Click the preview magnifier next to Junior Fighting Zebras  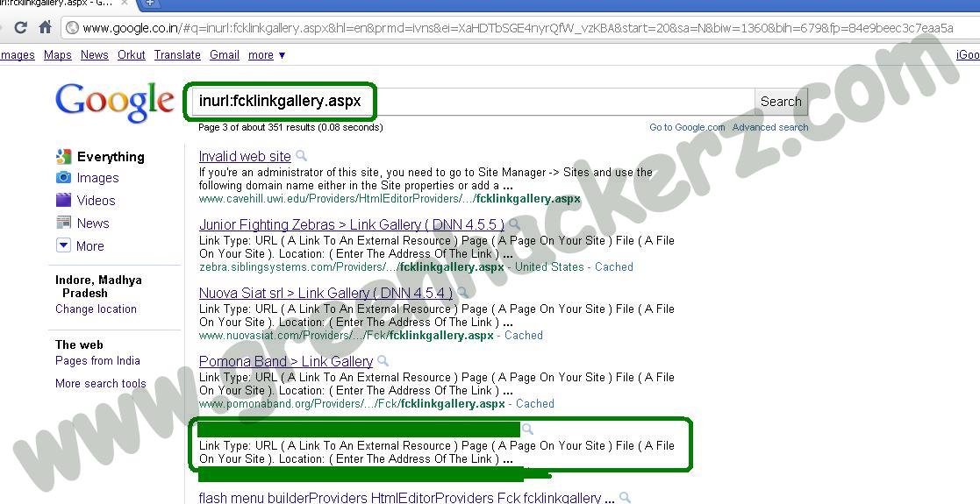pos(514,224)
